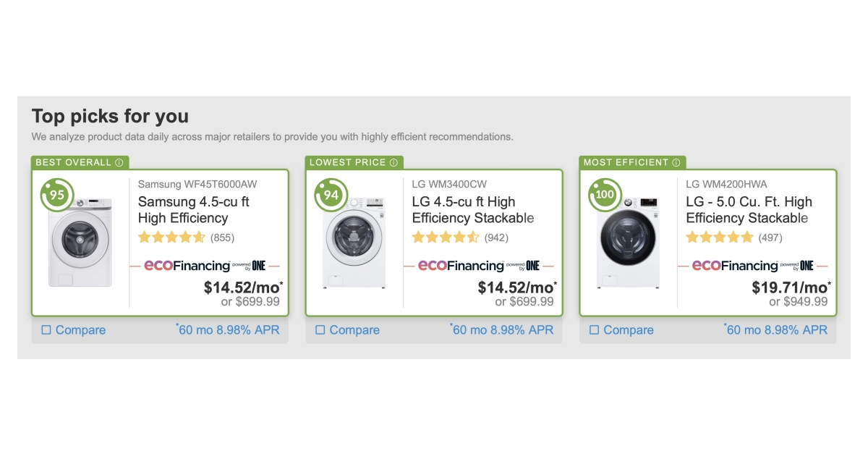This screenshot has height=454, width=868.
Task: Click the info icon beside BEST OVERALL badge
Action: (x=120, y=162)
